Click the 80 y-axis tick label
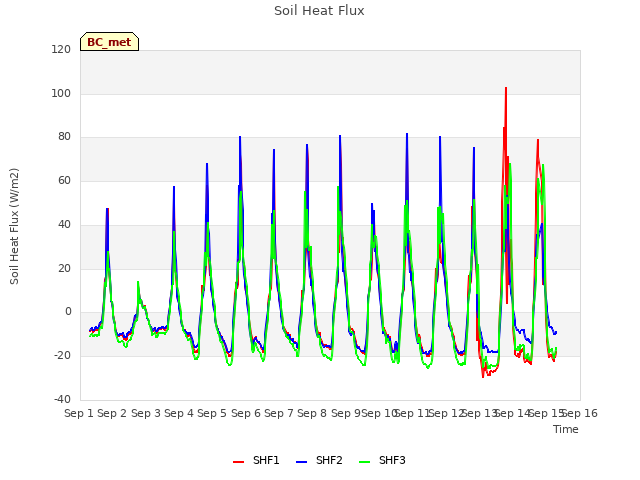The height and width of the screenshot is (480, 640). (64, 137)
